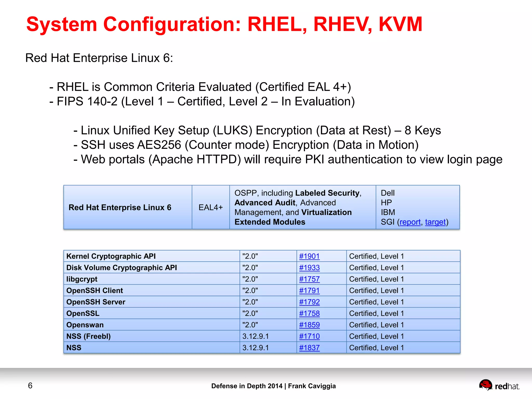Open the SGI target link
This screenshot has width=532, height=399.
[x=435, y=222]
